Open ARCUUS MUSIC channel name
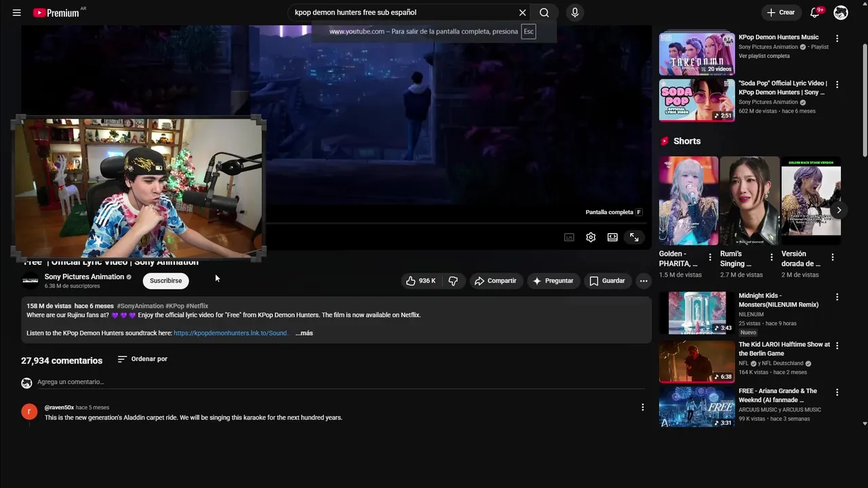 click(x=780, y=409)
